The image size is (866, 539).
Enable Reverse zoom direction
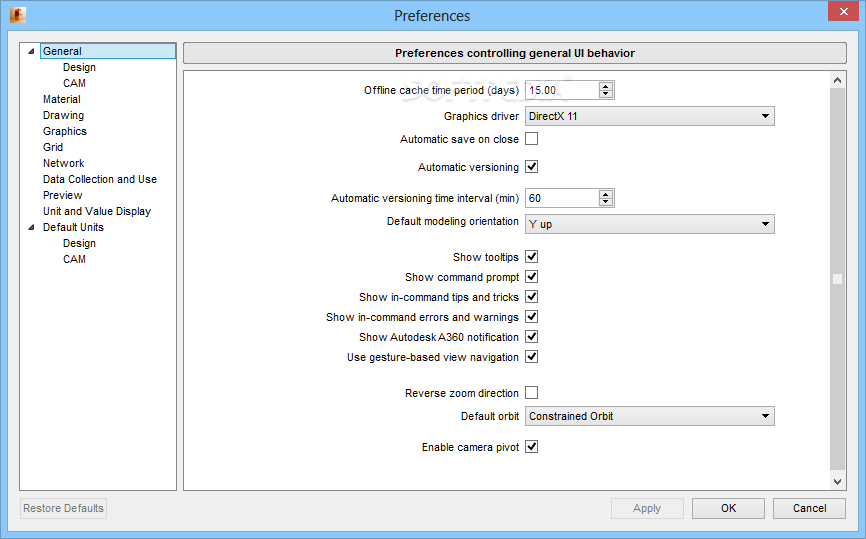531,393
